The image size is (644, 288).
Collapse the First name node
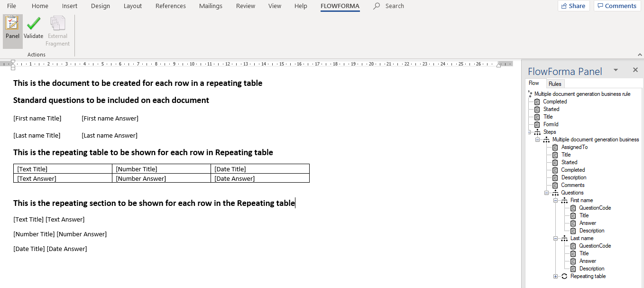point(556,200)
